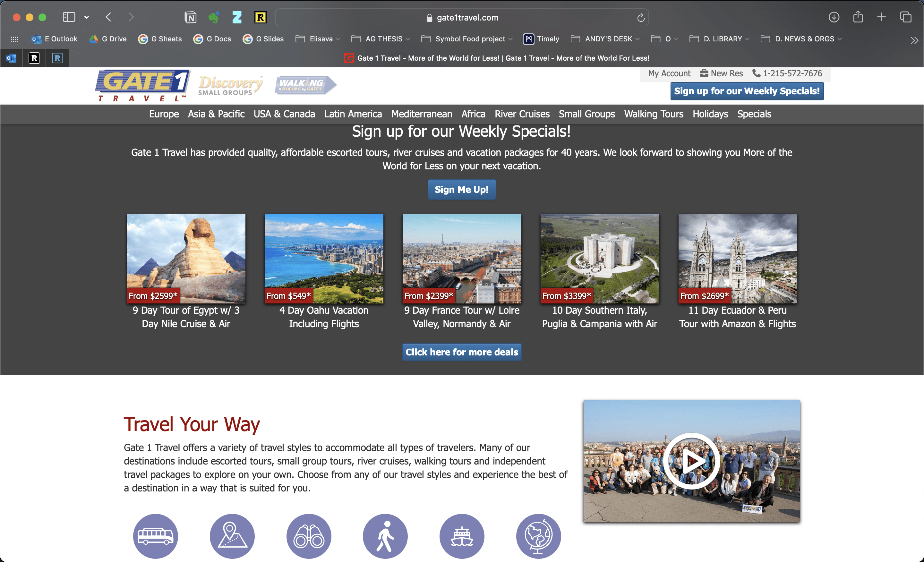Viewport: 924px width, 562px height.
Task: Click the walking tours person icon
Action: pyautogui.click(x=385, y=536)
